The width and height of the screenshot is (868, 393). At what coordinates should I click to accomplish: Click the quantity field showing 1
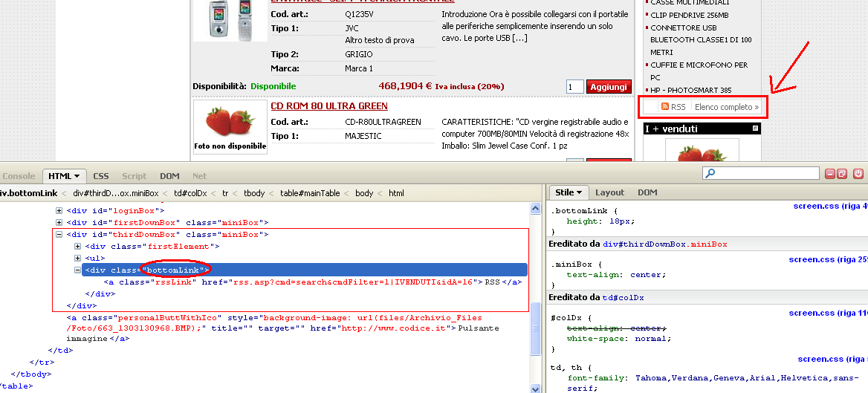click(575, 87)
